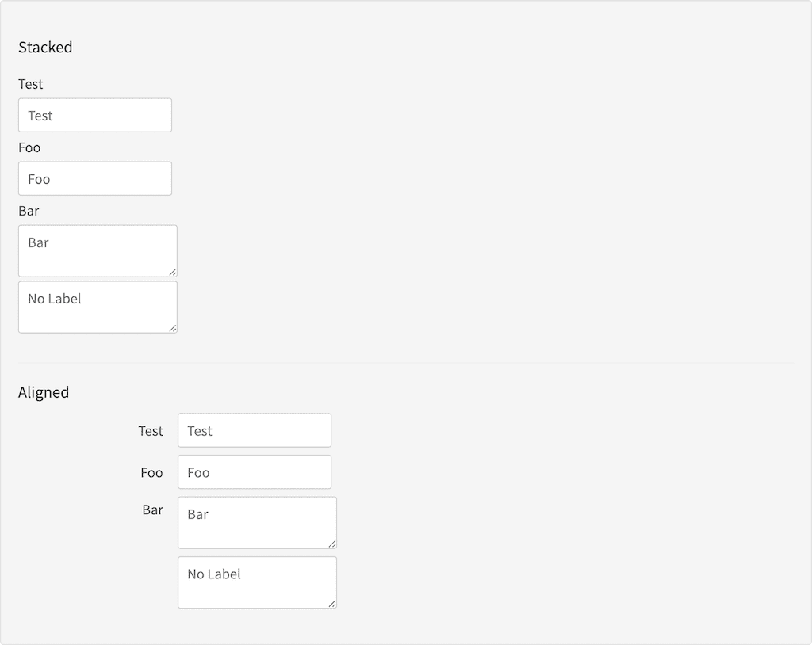The width and height of the screenshot is (812, 645).
Task: Click resize handle of Aligned No Label textarea
Action: [332, 604]
